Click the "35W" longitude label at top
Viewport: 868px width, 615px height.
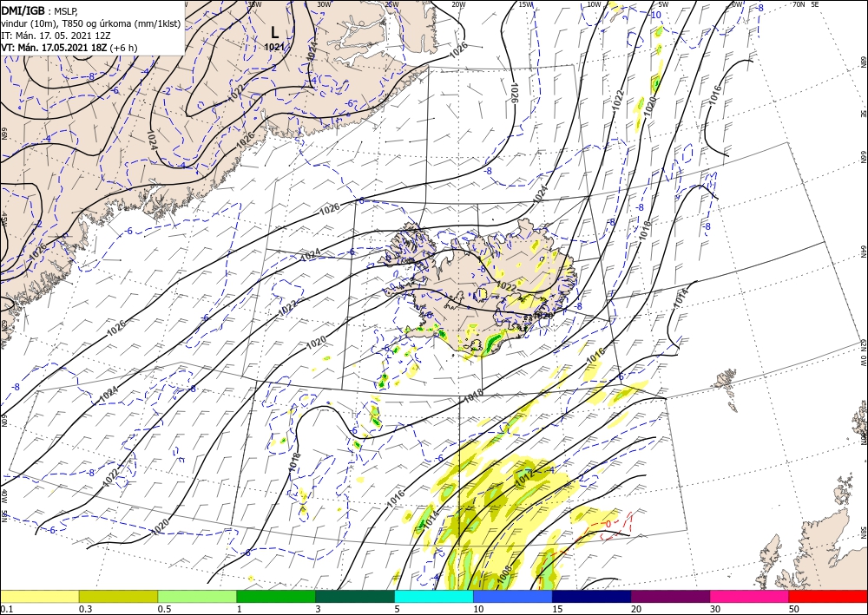254,4
